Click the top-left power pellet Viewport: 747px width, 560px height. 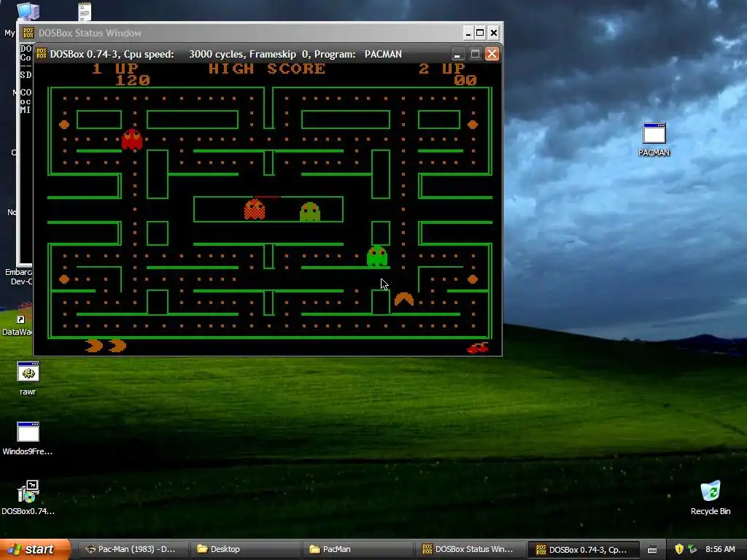point(64,124)
